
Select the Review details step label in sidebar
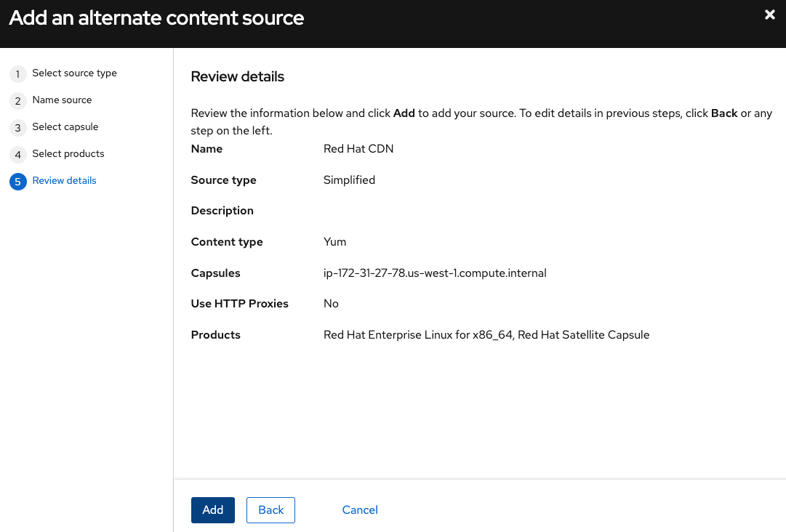click(64, 181)
